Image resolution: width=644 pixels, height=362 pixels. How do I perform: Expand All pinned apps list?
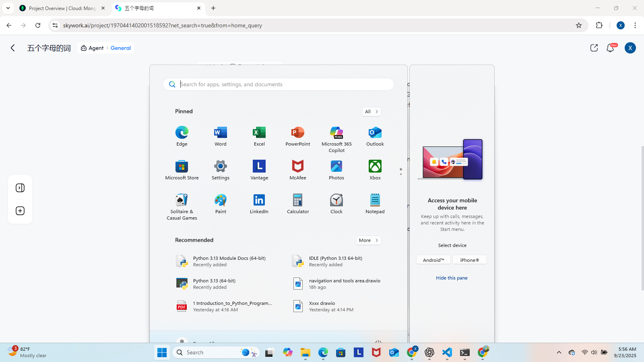[x=371, y=111]
